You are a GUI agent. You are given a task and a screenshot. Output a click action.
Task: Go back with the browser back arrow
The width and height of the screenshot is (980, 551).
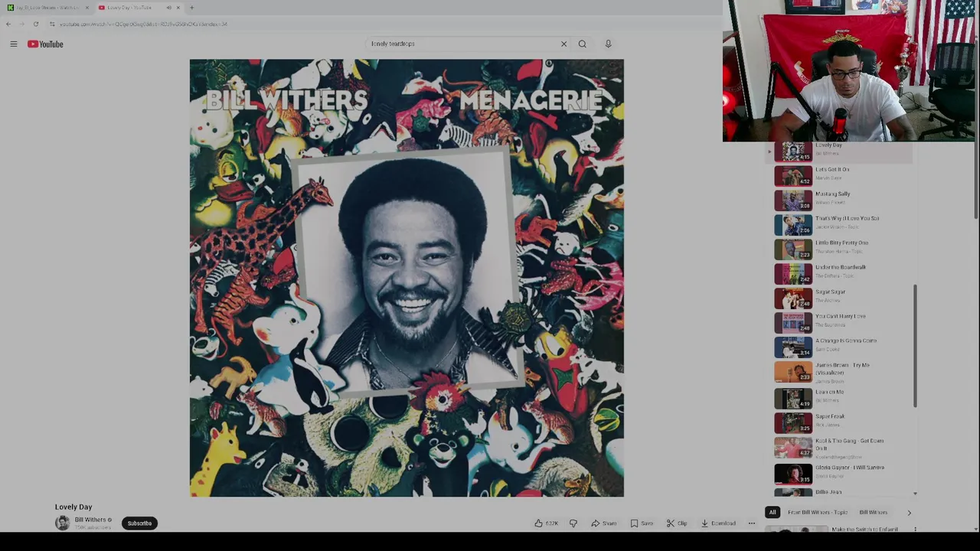(8, 24)
